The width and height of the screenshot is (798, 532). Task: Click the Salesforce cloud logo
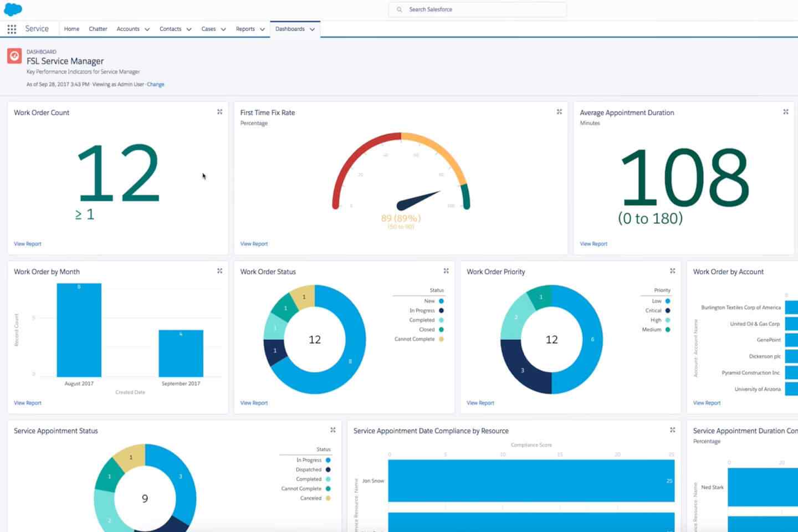tap(13, 9)
